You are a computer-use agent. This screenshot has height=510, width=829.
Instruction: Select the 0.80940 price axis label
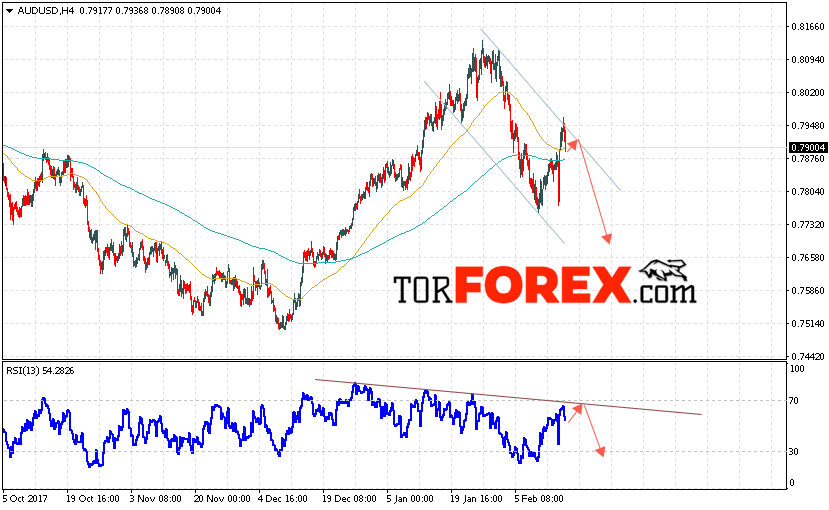(808, 60)
